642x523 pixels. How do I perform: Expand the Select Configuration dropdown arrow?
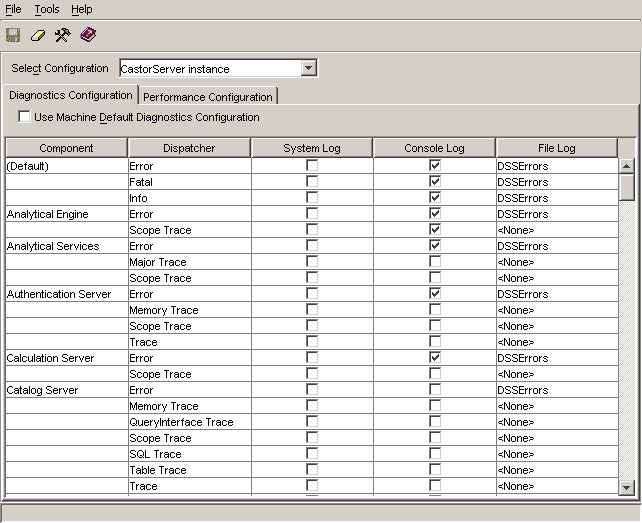click(308, 69)
